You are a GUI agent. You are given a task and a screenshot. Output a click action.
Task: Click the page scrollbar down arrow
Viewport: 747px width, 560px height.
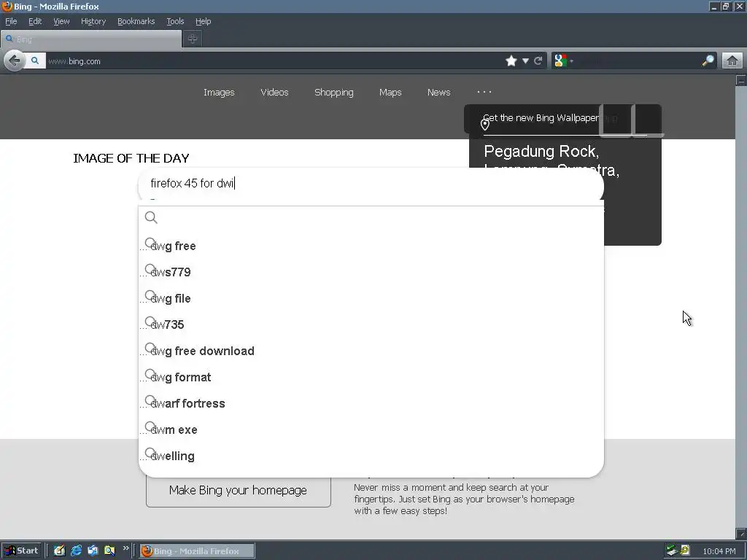[741, 533]
